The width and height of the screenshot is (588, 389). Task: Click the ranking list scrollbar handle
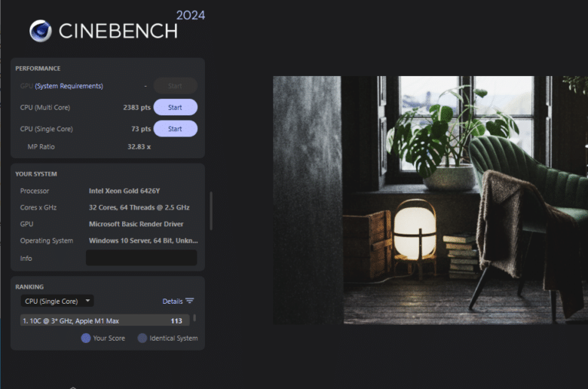coord(194,318)
